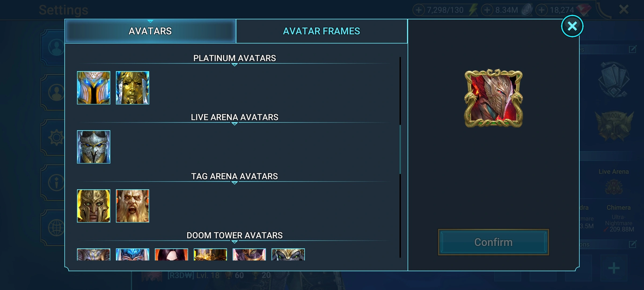Pick the golden spartan helmet Tag Arena avatar
Image resolution: width=644 pixels, height=290 pixels.
(94, 206)
